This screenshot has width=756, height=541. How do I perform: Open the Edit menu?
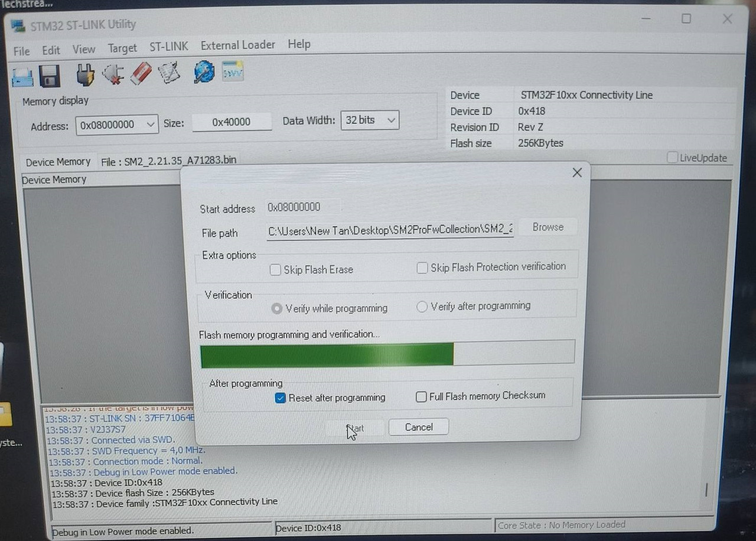pyautogui.click(x=51, y=50)
